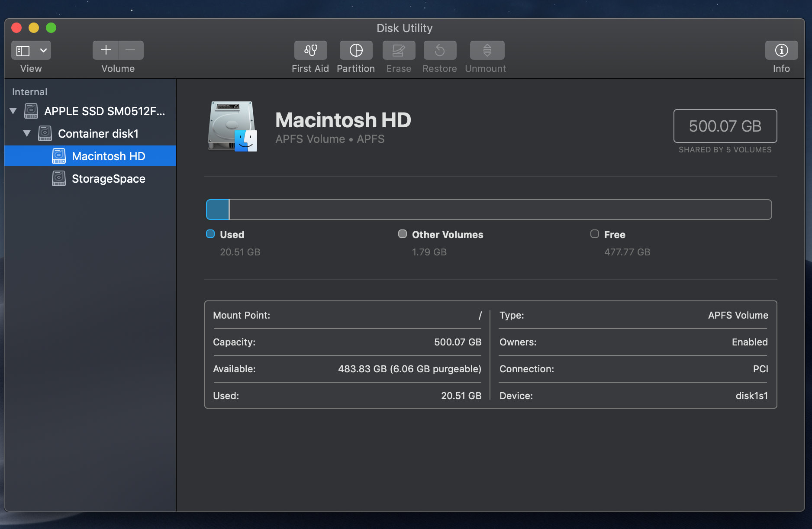Click the StorageSpace volume icon

tap(59, 178)
